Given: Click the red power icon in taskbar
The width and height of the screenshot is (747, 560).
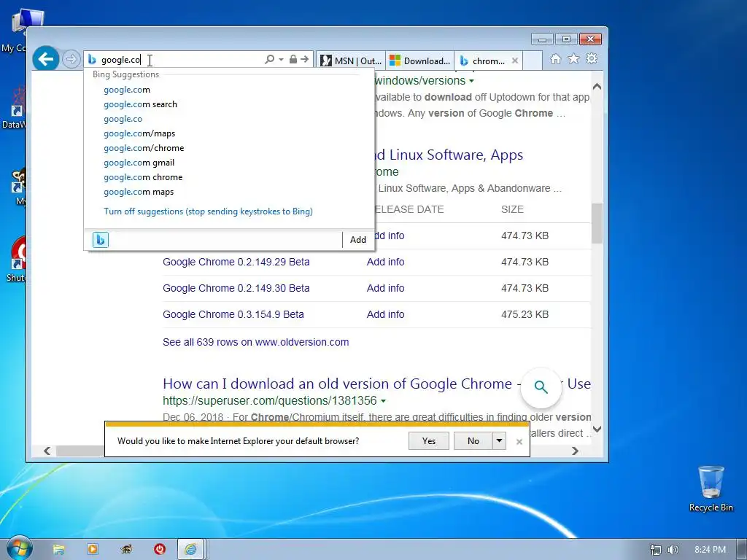Looking at the screenshot, I should point(160,550).
